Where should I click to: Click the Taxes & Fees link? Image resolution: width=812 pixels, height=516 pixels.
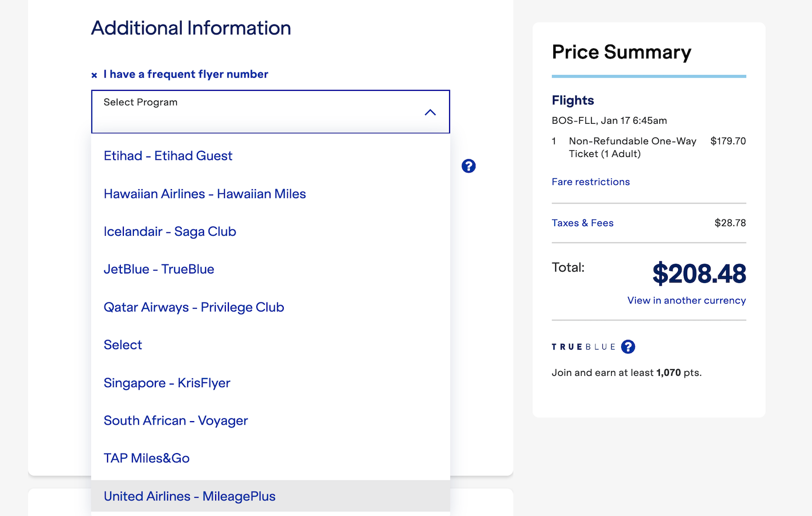coord(582,223)
